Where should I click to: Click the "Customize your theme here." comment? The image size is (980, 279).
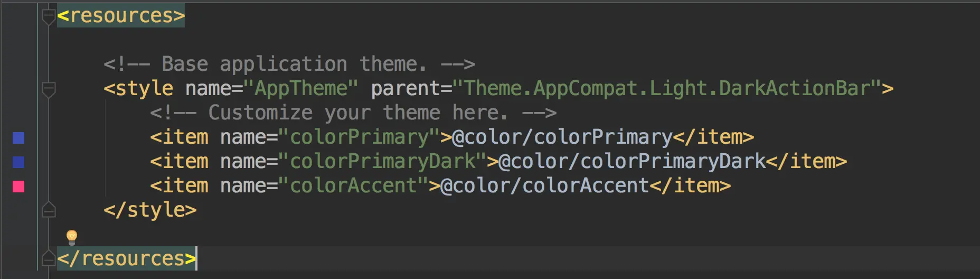coord(353,113)
